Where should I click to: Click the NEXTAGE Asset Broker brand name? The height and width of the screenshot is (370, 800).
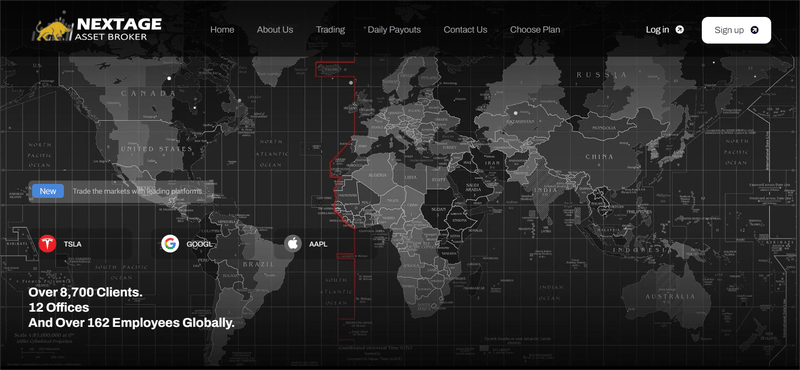click(119, 30)
